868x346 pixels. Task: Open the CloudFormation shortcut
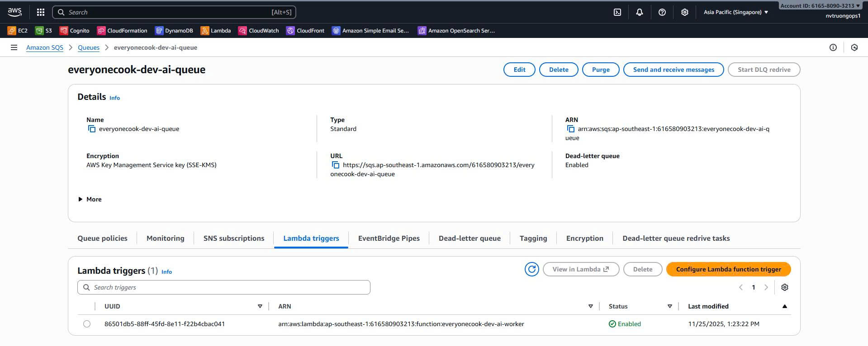(122, 31)
